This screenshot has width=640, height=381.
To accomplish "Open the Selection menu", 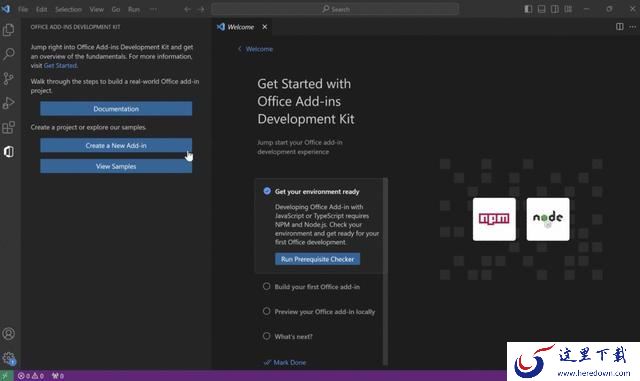I will (68, 9).
